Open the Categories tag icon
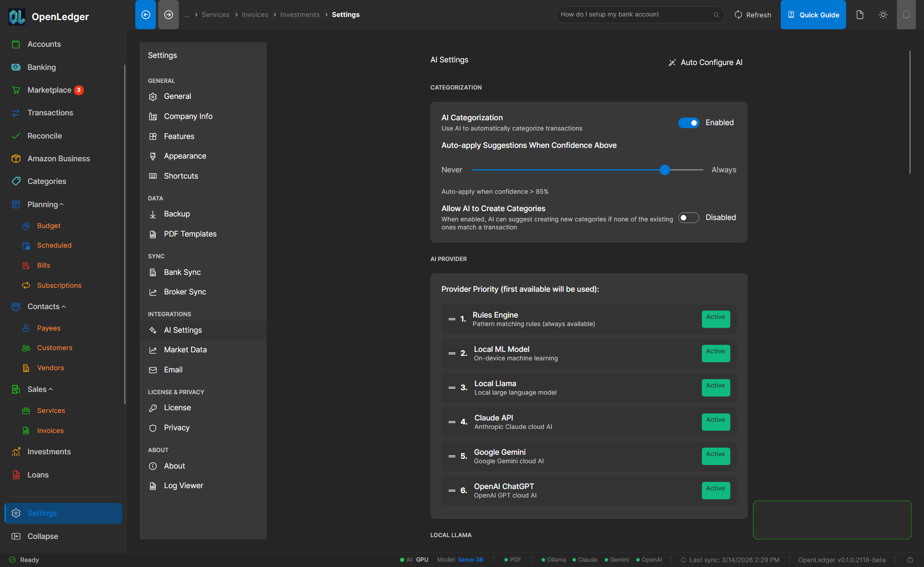The width and height of the screenshot is (924, 567). (x=16, y=181)
